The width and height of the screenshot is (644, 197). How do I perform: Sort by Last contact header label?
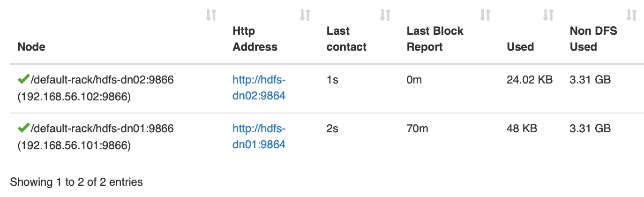(x=346, y=39)
